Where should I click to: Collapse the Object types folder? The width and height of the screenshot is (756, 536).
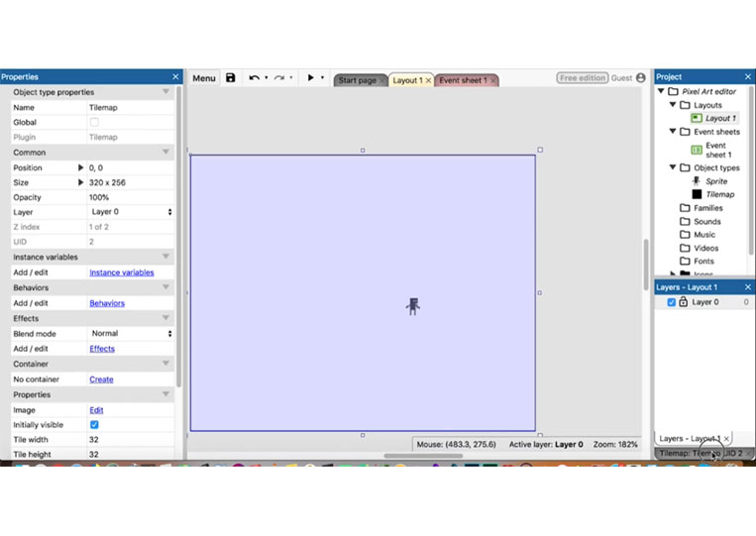673,167
